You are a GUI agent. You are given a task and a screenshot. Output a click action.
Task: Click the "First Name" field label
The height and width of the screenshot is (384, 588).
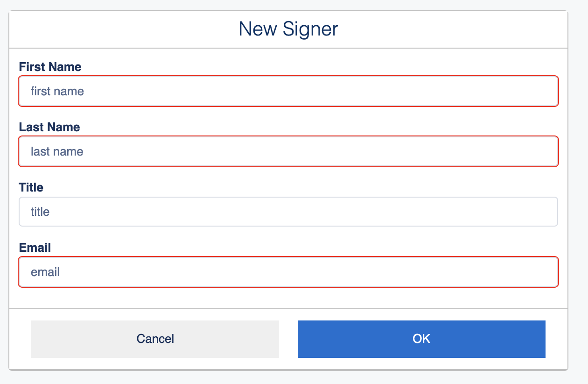(x=50, y=67)
